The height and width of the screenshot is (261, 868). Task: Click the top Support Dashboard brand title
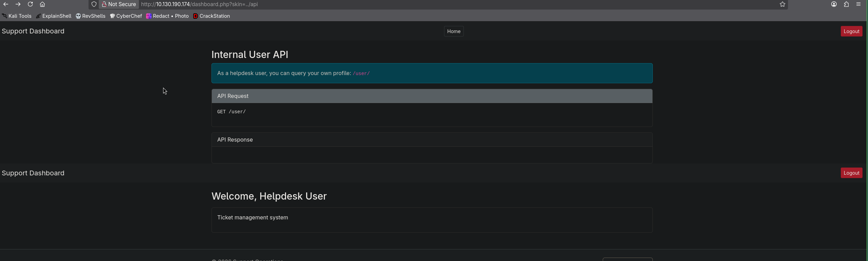[x=33, y=31]
